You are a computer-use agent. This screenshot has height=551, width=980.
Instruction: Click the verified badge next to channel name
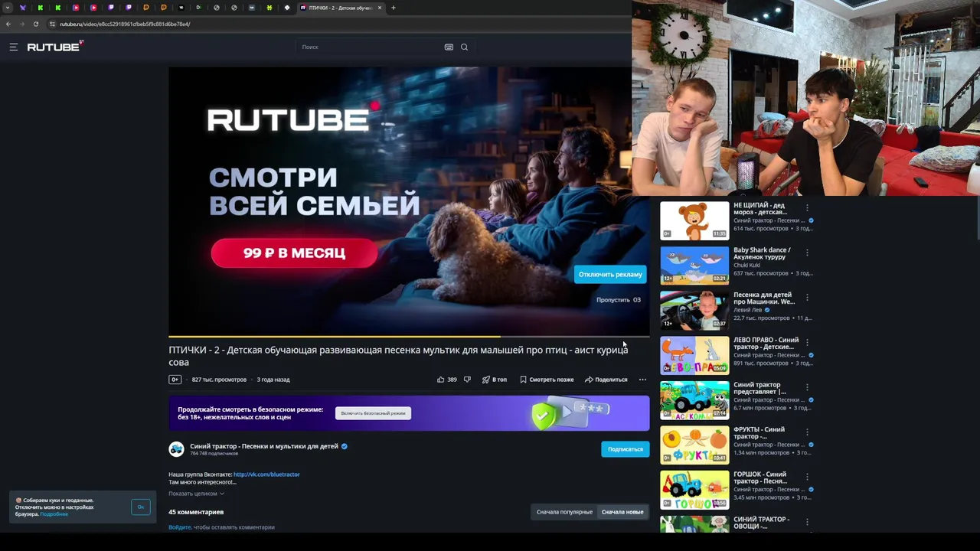[x=344, y=446]
